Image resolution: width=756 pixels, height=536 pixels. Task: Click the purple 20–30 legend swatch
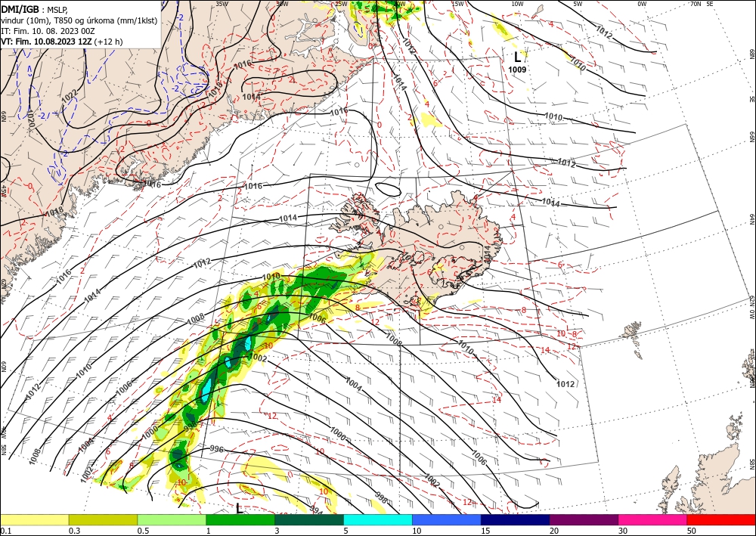point(584,519)
